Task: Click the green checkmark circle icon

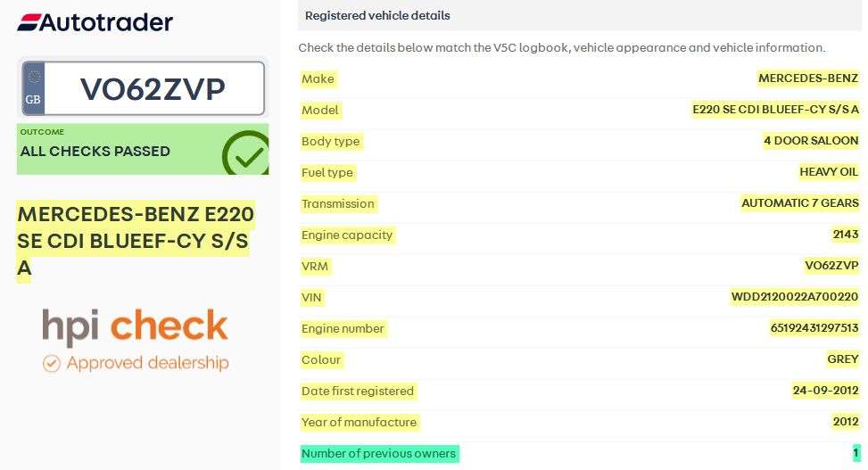Action: coord(245,153)
